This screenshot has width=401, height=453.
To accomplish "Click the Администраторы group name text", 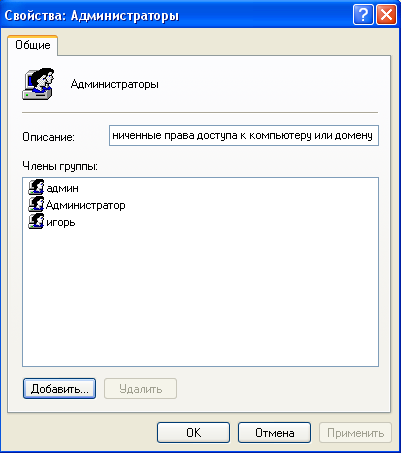I will (x=115, y=84).
